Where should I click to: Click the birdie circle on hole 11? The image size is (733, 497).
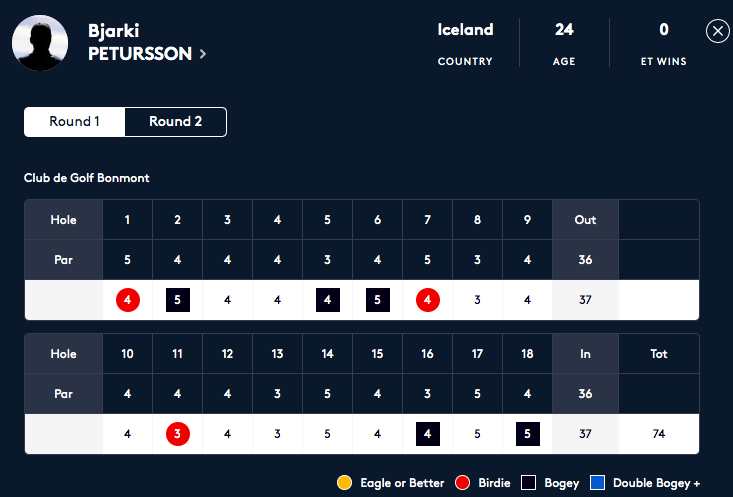[x=178, y=434]
